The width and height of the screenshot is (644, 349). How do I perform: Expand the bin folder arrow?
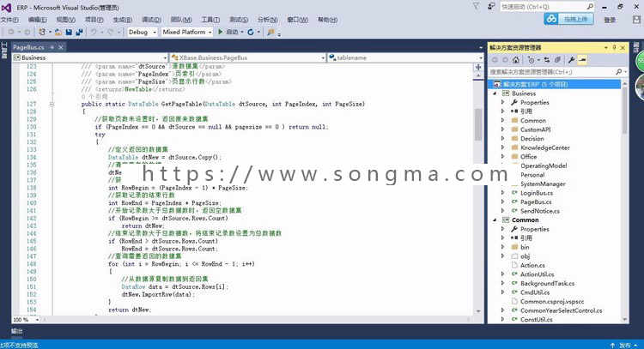click(502, 247)
